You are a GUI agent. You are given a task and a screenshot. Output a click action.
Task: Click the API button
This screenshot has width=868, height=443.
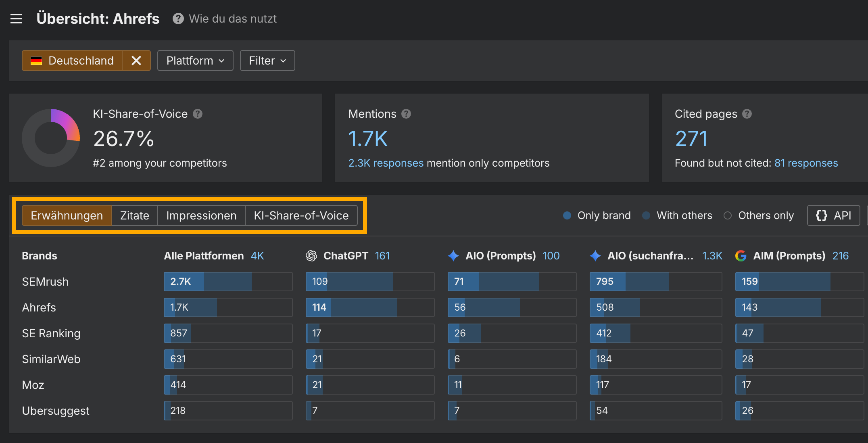point(834,215)
